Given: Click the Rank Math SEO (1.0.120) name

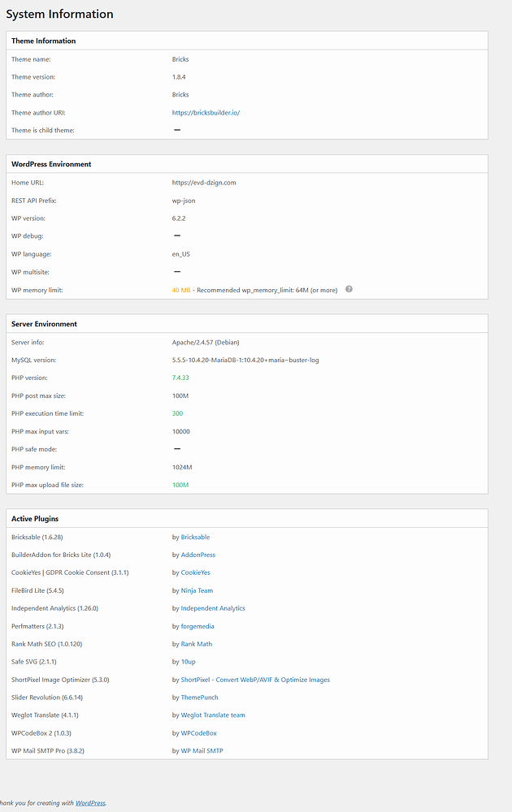Looking at the screenshot, I should pos(46,644).
